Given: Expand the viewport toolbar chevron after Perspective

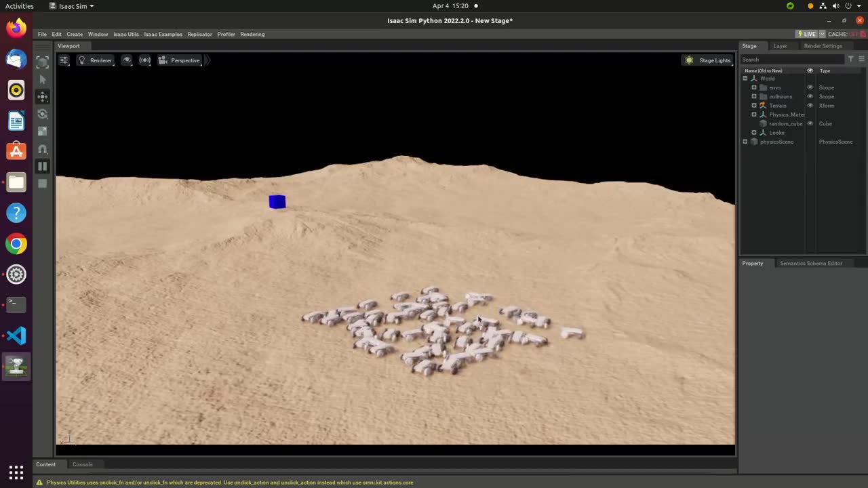Looking at the screenshot, I should click(x=208, y=60).
